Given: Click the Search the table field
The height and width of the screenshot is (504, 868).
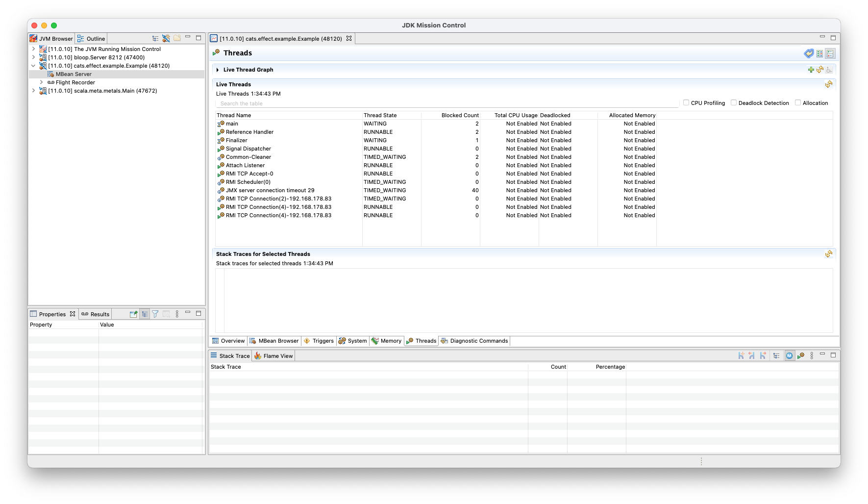Looking at the screenshot, I should point(446,103).
